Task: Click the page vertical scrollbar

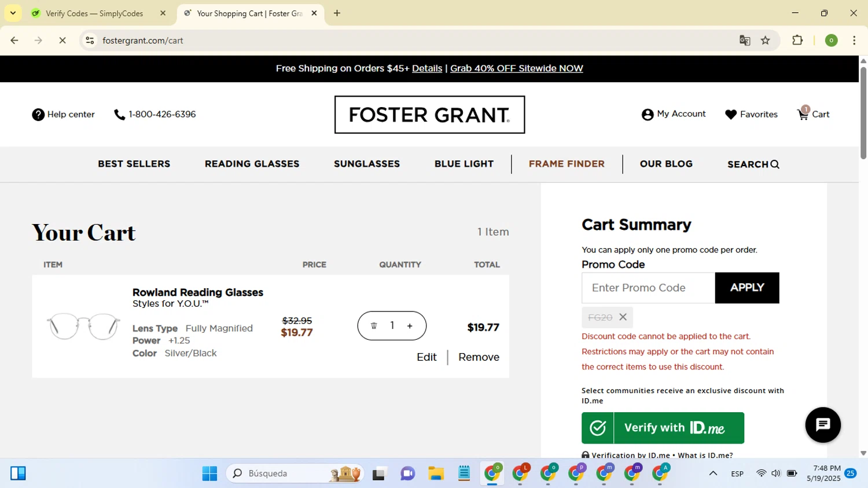Action: coord(863,113)
